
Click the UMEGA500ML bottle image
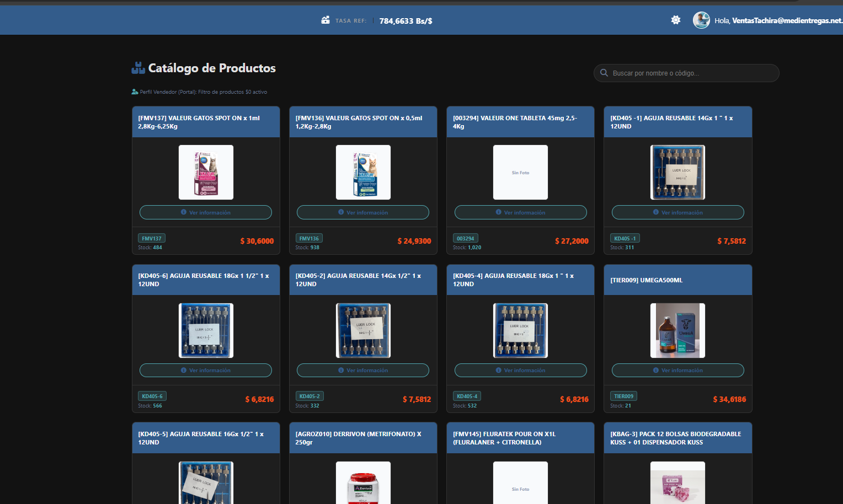(678, 330)
